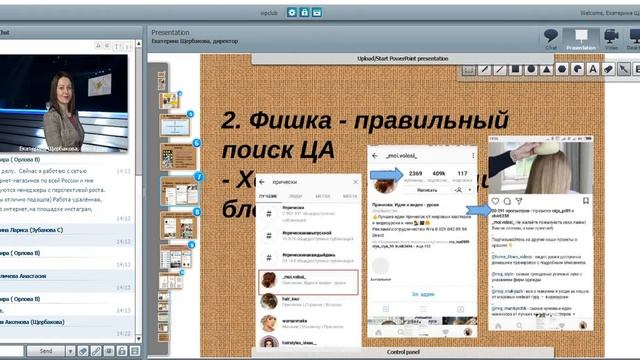
Task: Open settings via the gear icon
Action: 291,13
